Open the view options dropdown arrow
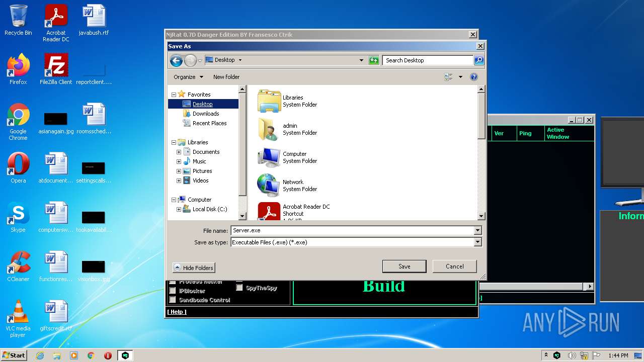The width and height of the screenshot is (644, 362). 460,77
